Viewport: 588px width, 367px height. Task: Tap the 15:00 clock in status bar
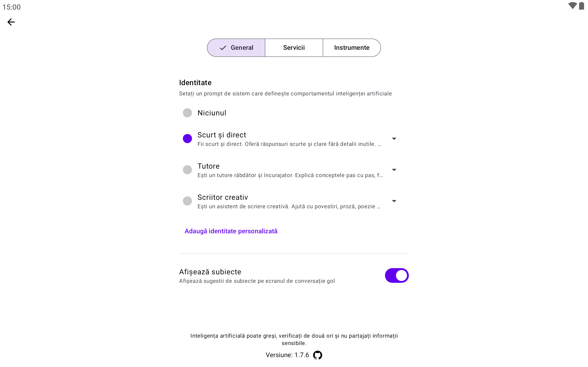pos(12,7)
